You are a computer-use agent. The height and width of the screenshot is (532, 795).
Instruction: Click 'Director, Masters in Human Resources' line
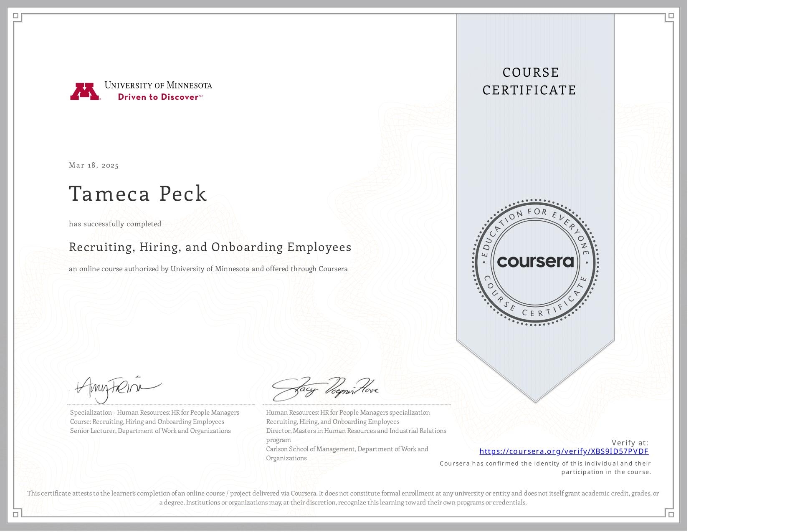pyautogui.click(x=356, y=435)
